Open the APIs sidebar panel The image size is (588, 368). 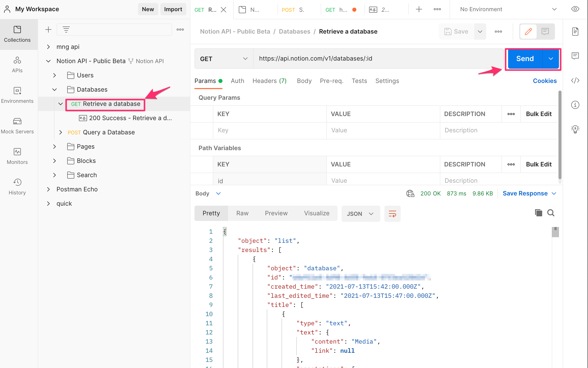tap(17, 65)
